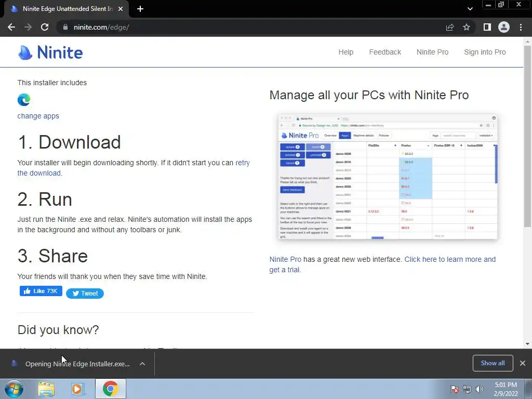
Task: Click the Show all downloads button
Action: (x=493, y=363)
